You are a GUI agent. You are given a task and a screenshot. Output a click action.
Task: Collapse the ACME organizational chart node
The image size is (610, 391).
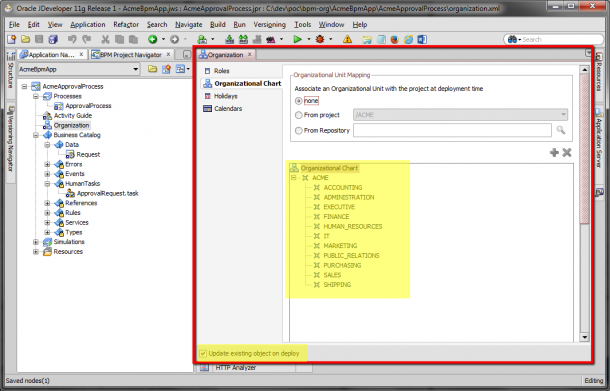click(x=294, y=178)
